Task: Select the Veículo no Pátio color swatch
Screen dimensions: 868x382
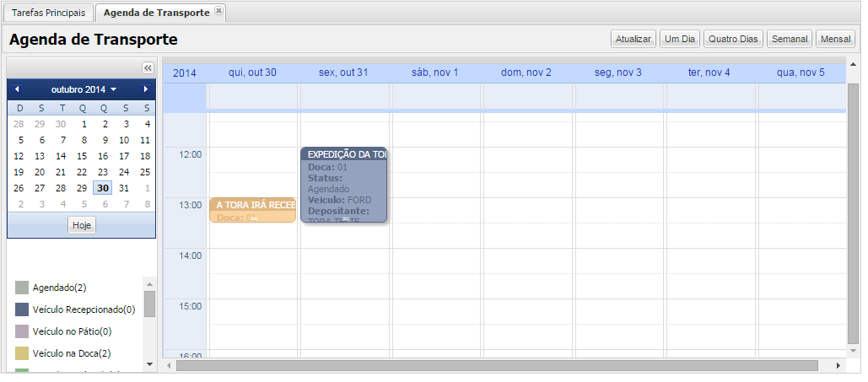Action: [22, 331]
